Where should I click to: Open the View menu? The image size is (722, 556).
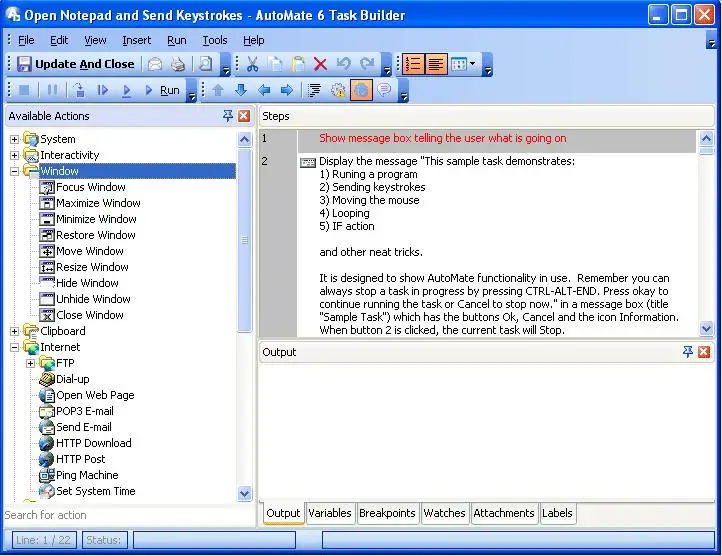click(95, 41)
